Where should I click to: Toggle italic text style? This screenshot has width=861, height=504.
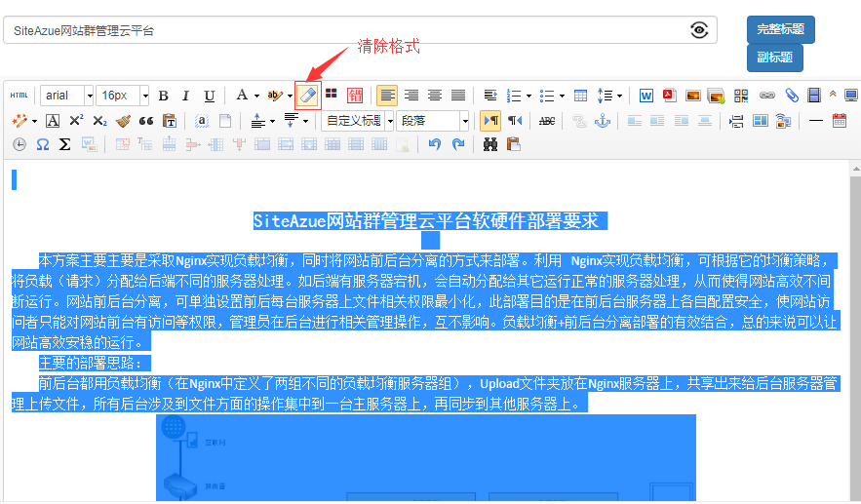click(186, 96)
